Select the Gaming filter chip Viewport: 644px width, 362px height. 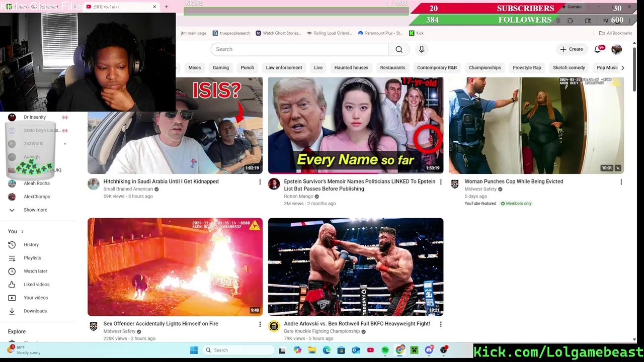(220, 68)
